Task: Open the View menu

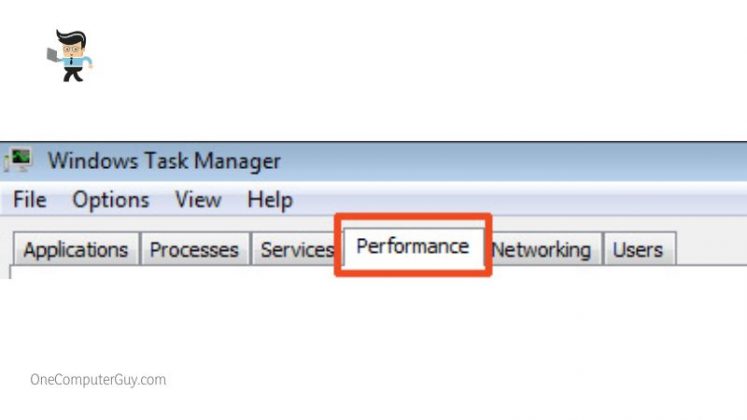Action: (x=198, y=200)
